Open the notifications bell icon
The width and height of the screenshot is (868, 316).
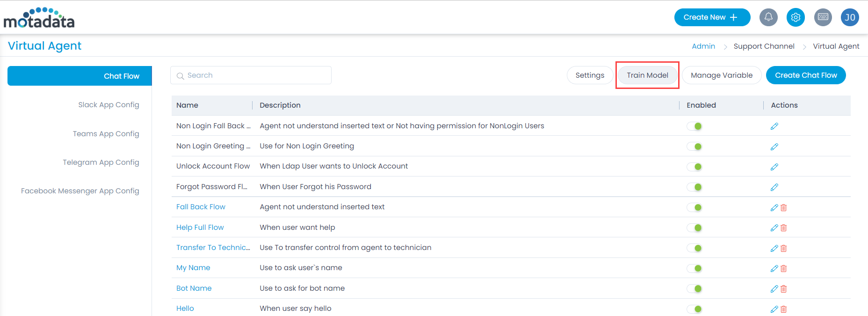(x=768, y=17)
